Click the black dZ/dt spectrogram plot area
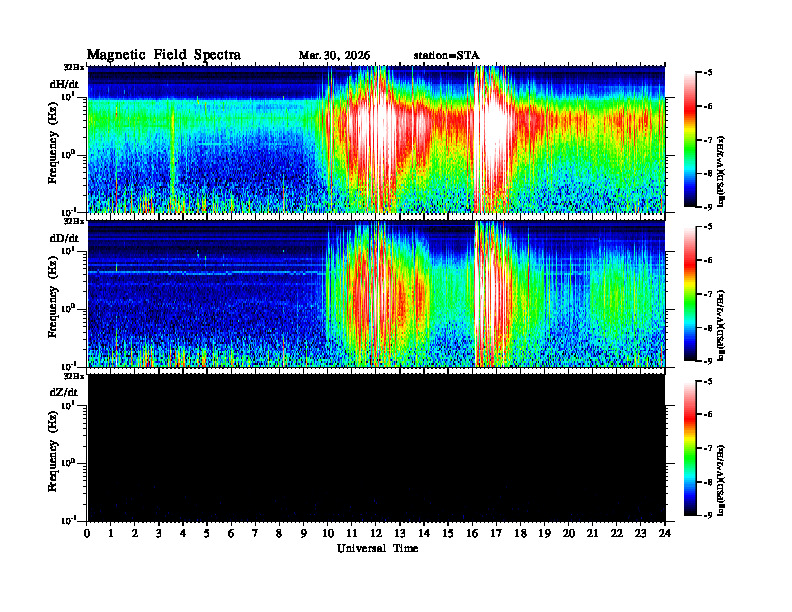Screen dimensions: 792x612 click(x=376, y=447)
